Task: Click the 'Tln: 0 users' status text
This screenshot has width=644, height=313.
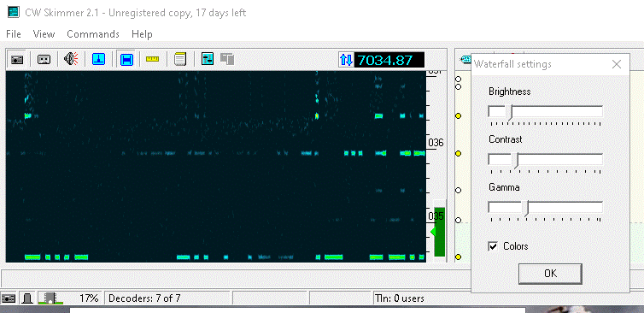Action: pos(400,298)
